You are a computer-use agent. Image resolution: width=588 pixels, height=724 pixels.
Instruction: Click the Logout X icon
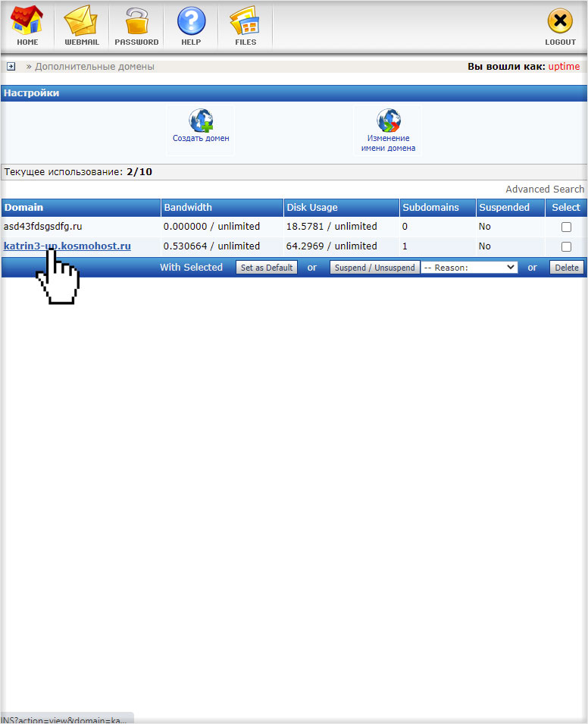pyautogui.click(x=560, y=20)
